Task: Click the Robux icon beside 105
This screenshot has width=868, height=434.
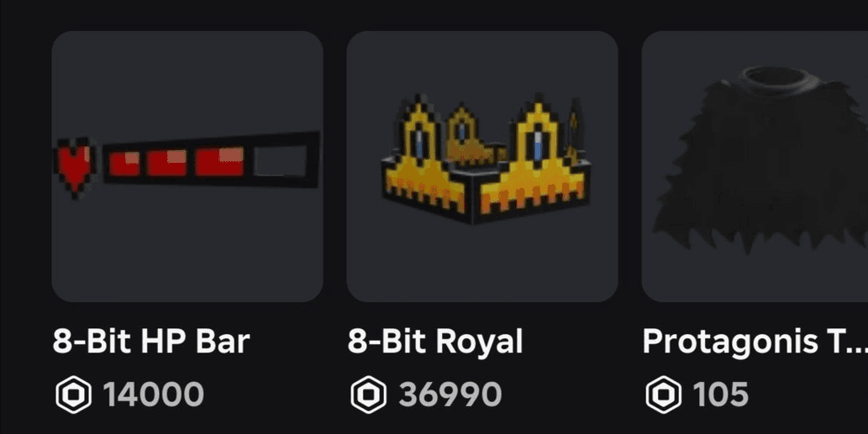Action: click(x=663, y=395)
